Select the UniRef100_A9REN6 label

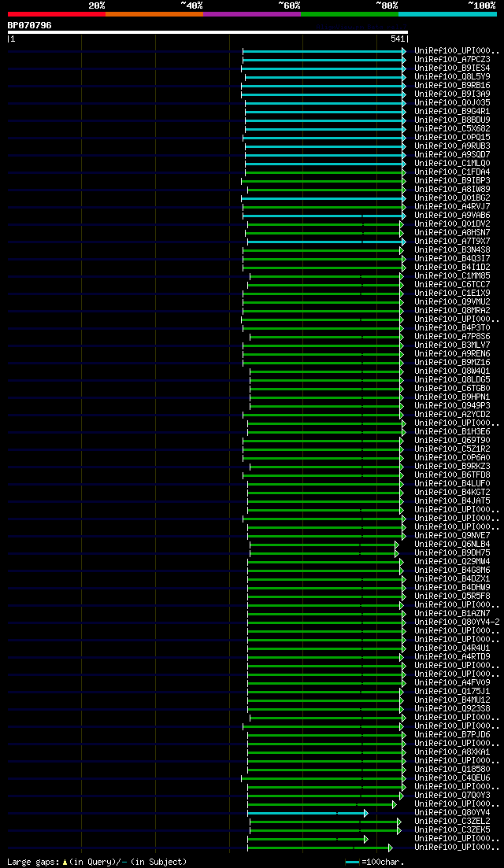452,354
